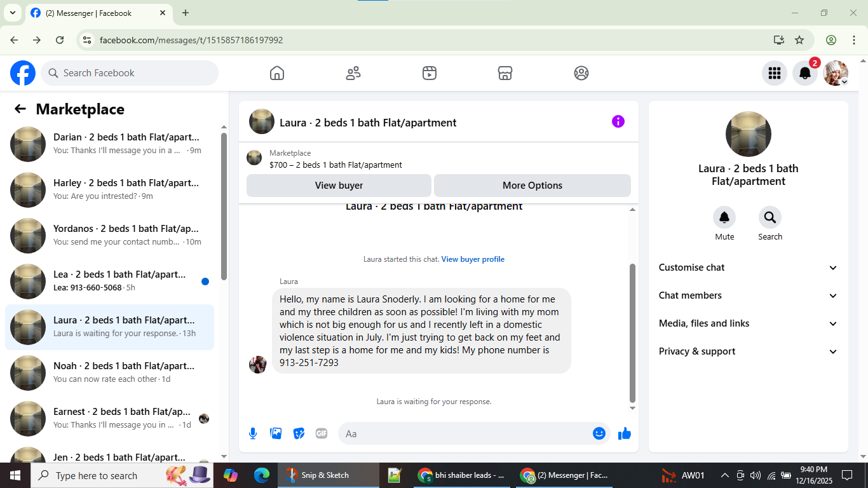Bookmark this page with the star

click(x=799, y=40)
